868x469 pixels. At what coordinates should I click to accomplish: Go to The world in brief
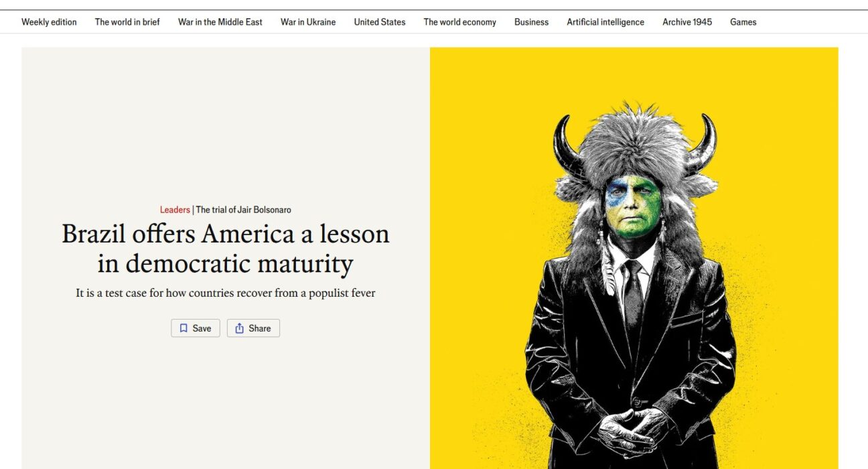click(127, 22)
